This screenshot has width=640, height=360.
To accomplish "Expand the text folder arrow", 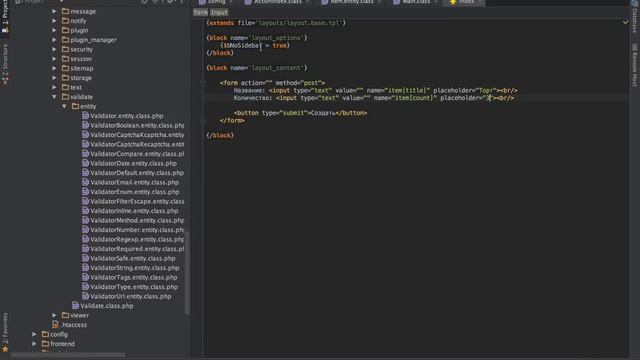I will [54, 87].
